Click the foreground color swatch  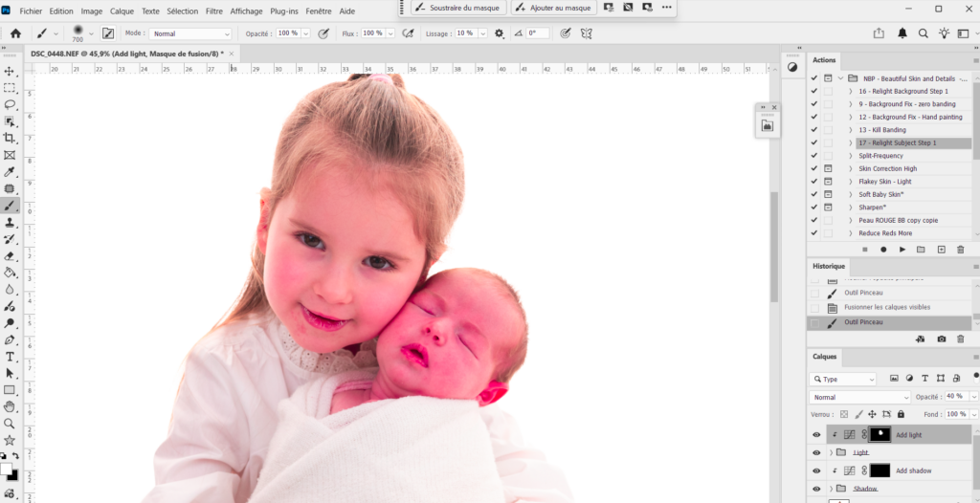pos(7,470)
